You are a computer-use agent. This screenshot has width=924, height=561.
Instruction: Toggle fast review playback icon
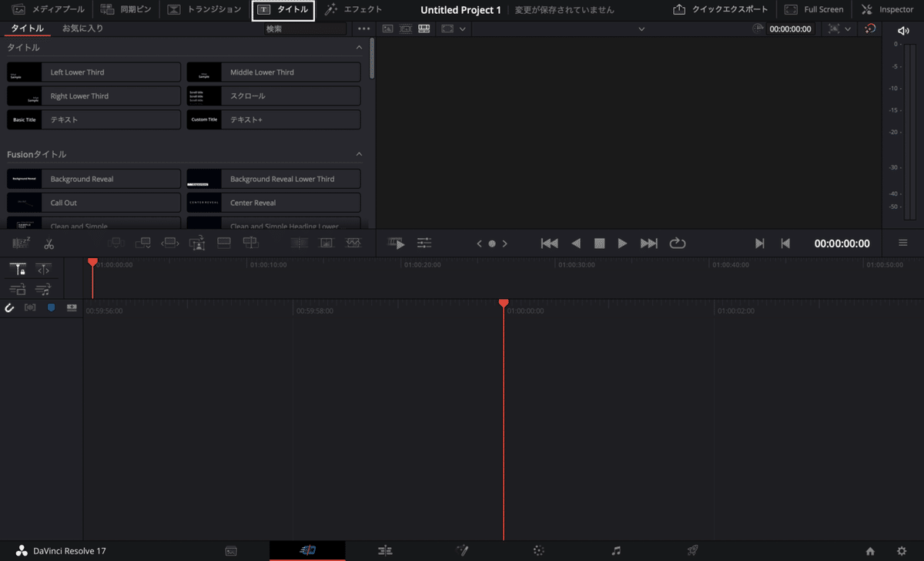tap(397, 244)
